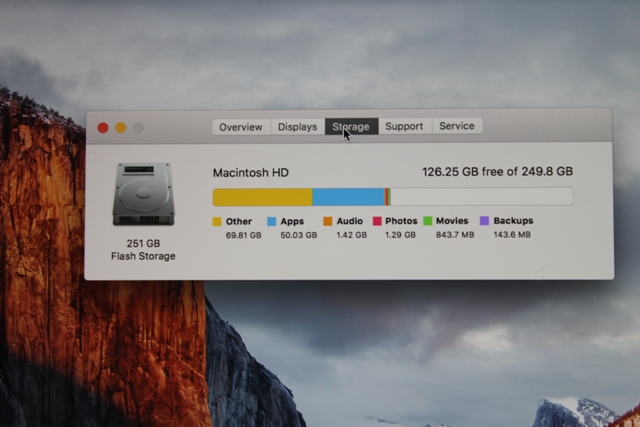Click the yellow Other segment of storage bar
The width and height of the screenshot is (640, 427).
coord(262,197)
